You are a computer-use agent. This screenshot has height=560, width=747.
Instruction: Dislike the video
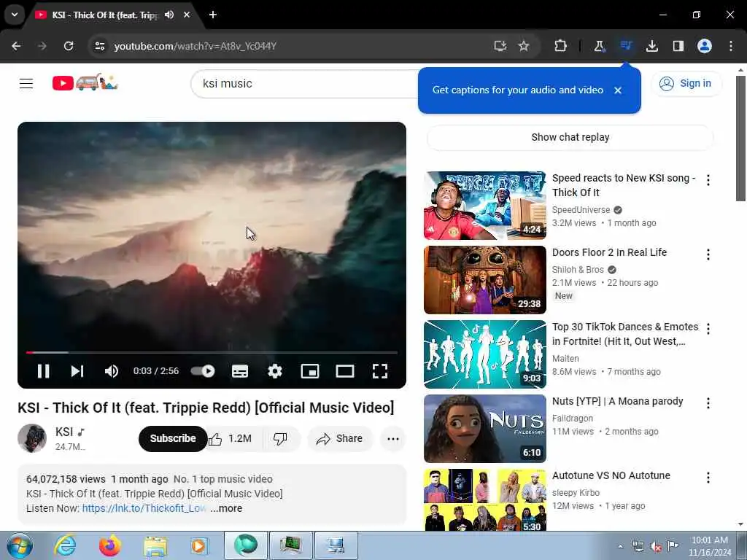click(x=281, y=438)
